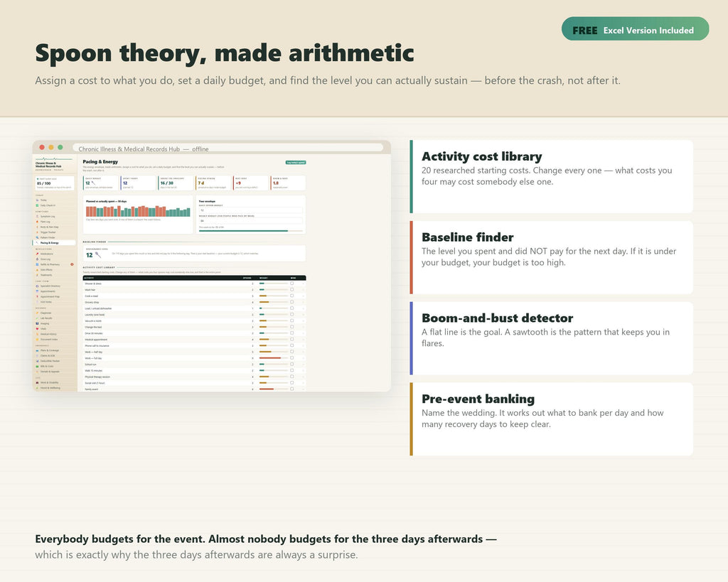
Task: Click the 1.8 boom-and-bust stat card
Action: click(288, 183)
